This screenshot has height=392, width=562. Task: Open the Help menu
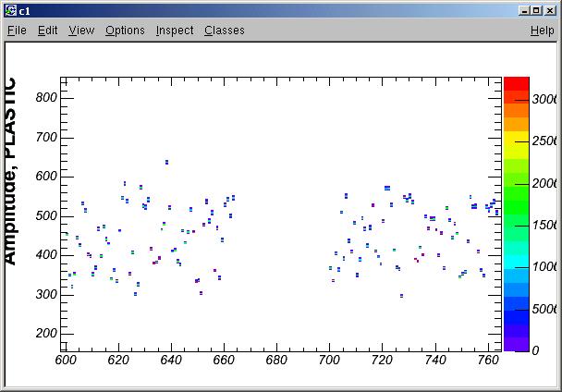pos(543,31)
